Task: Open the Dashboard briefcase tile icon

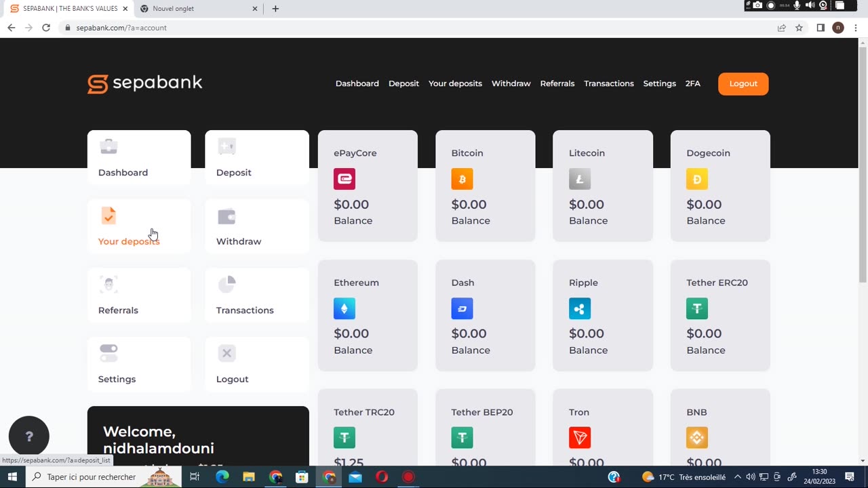Action: pos(108,146)
